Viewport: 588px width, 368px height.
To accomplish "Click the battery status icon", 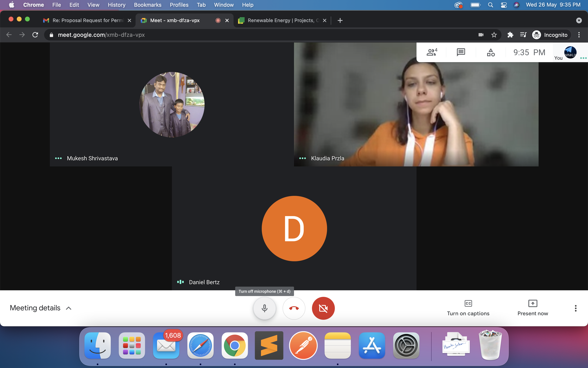I will 476,5.
